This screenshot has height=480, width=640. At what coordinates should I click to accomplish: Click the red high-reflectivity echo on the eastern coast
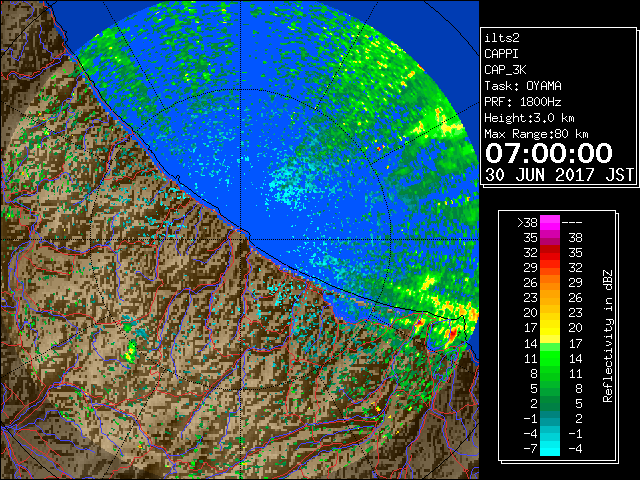(453, 333)
